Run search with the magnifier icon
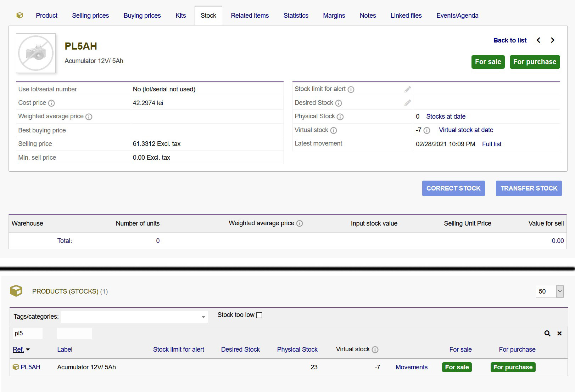The width and height of the screenshot is (575, 392). (x=547, y=334)
